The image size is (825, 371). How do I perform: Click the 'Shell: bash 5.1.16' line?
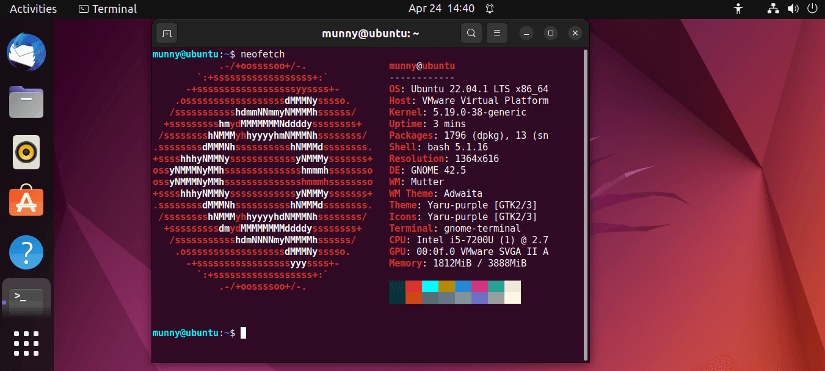tap(438, 147)
